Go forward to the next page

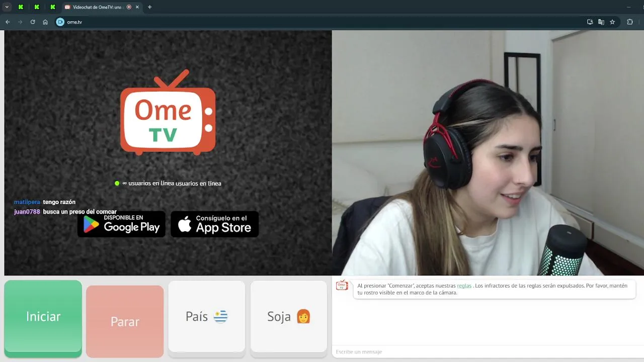coord(20,22)
